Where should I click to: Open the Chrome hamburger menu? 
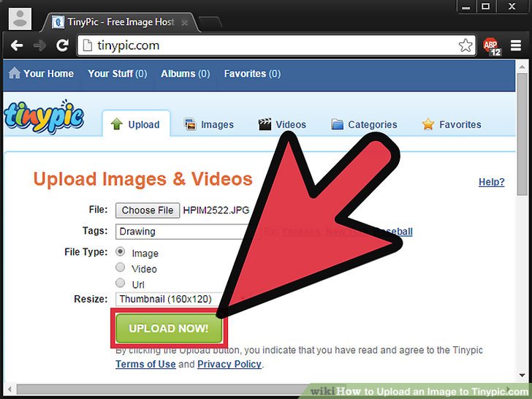point(516,45)
